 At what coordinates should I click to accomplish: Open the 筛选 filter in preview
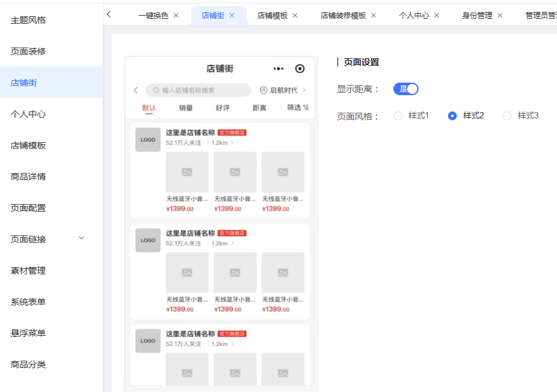298,108
